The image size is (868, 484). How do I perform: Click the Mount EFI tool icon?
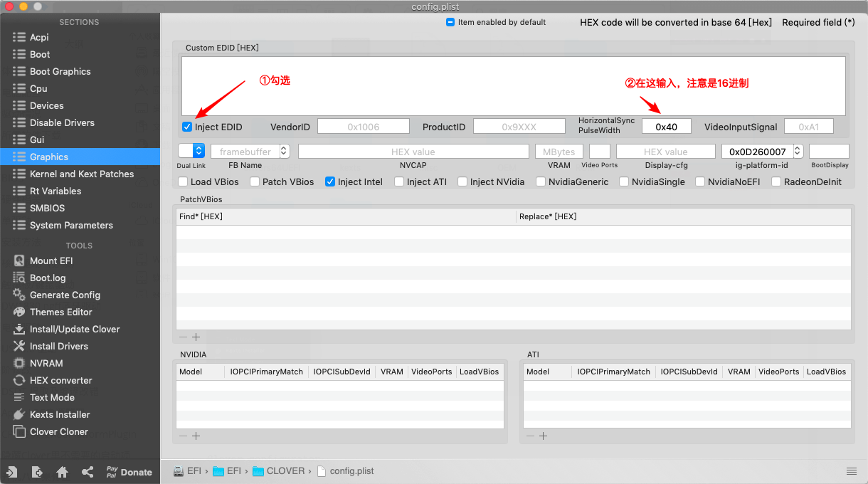(x=19, y=261)
